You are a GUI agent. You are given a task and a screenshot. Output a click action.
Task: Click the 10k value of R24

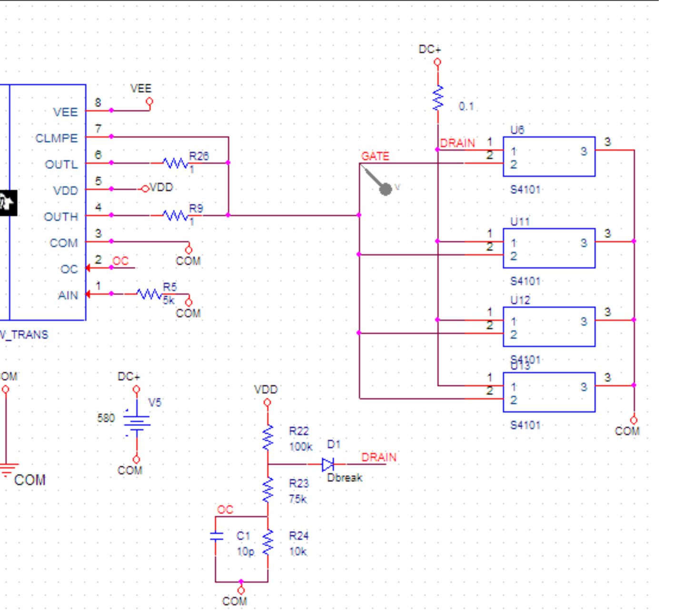(x=298, y=552)
